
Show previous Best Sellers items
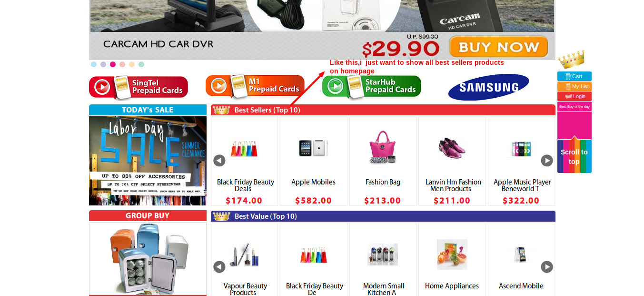tap(219, 161)
